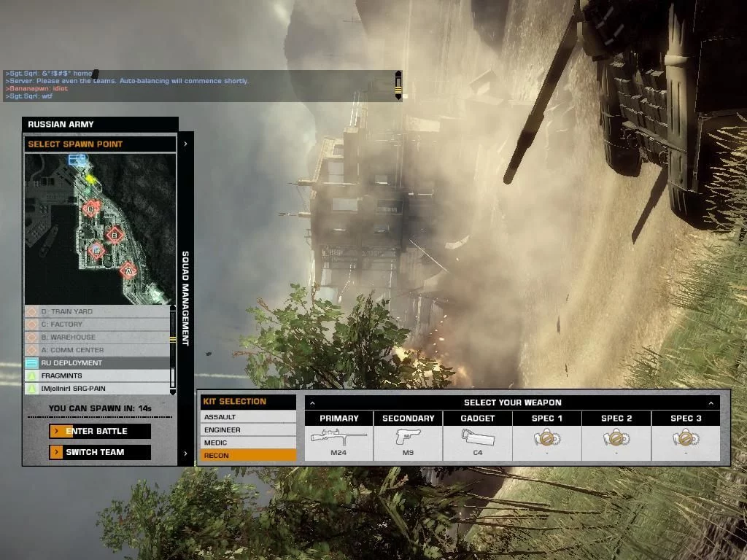Viewport: 747px width, 560px height.
Task: Select the D flag on the minimap
Action: coord(91,208)
